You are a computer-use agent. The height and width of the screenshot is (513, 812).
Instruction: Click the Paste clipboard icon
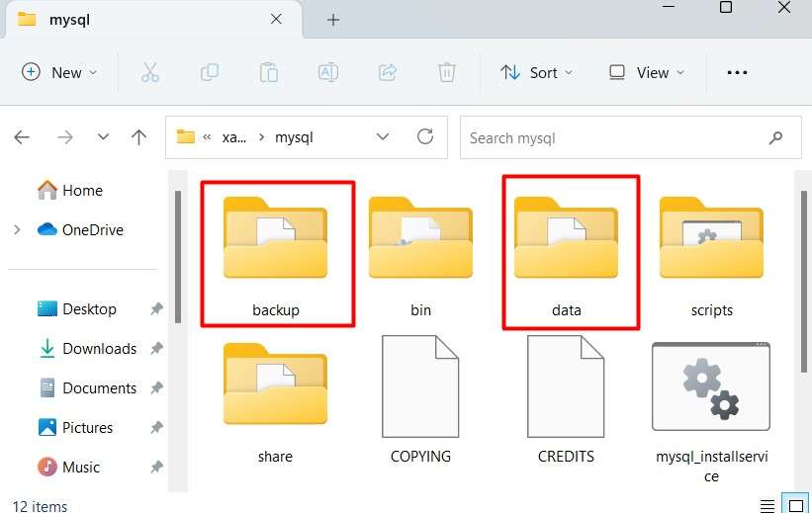point(269,72)
